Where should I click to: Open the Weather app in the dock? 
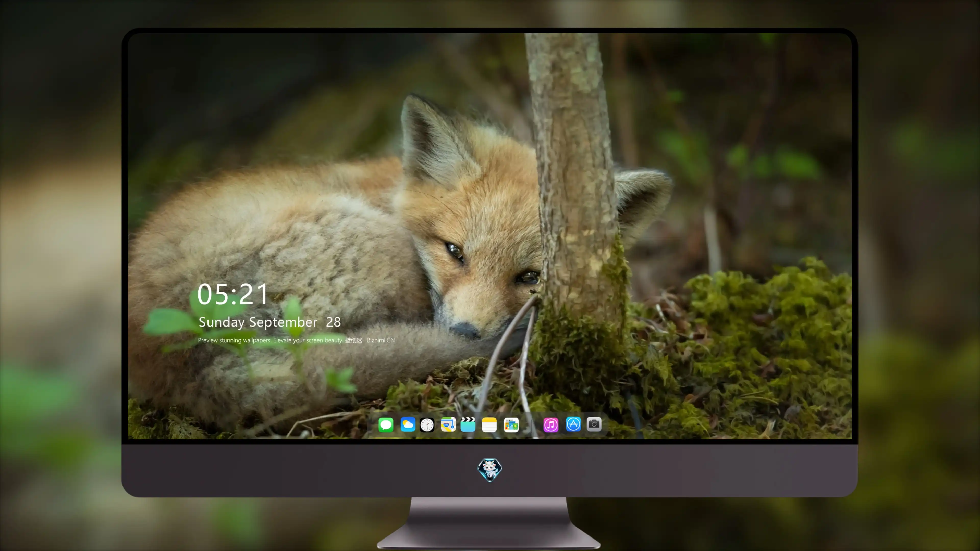point(408,424)
